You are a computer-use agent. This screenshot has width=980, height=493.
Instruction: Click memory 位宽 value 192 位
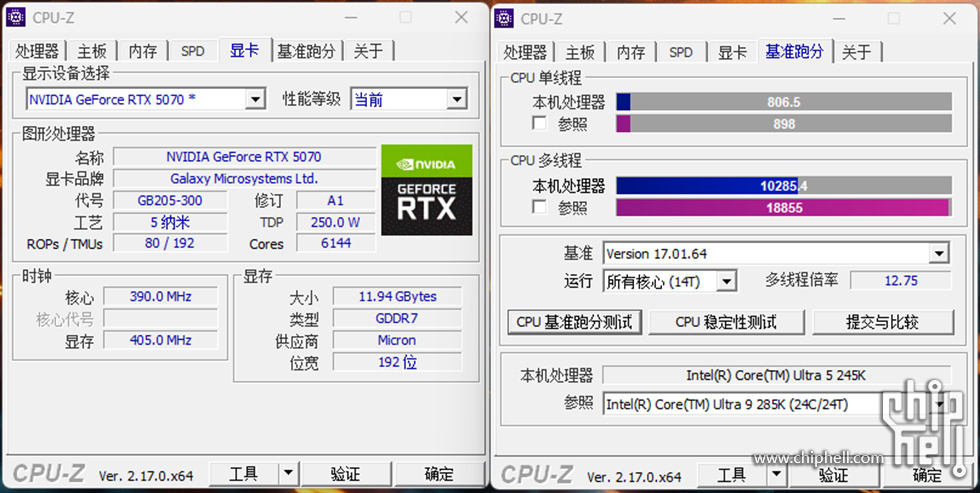[x=398, y=362]
